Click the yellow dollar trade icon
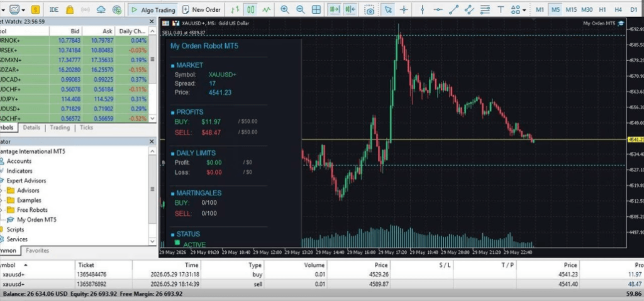The image size is (644, 301). (36, 9)
